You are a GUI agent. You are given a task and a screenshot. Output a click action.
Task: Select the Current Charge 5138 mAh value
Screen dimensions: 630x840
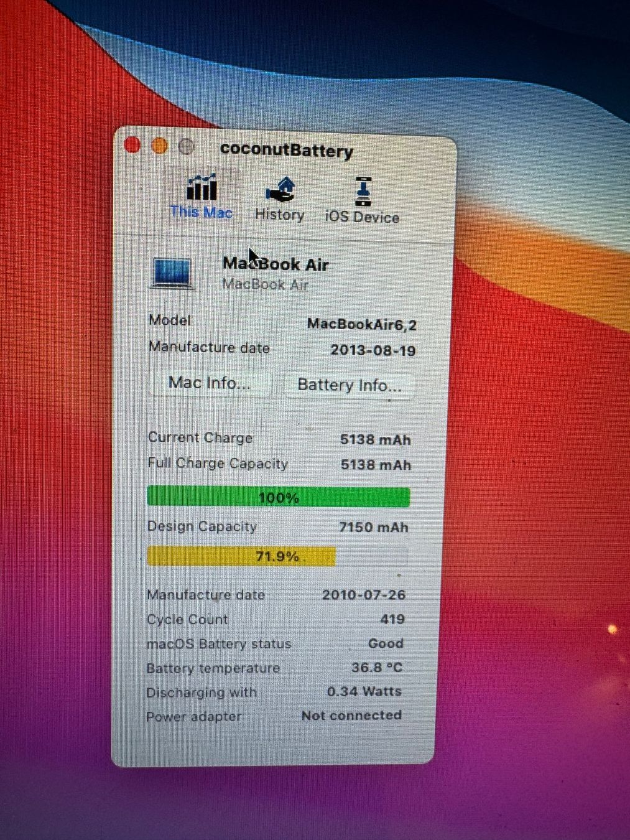375,440
